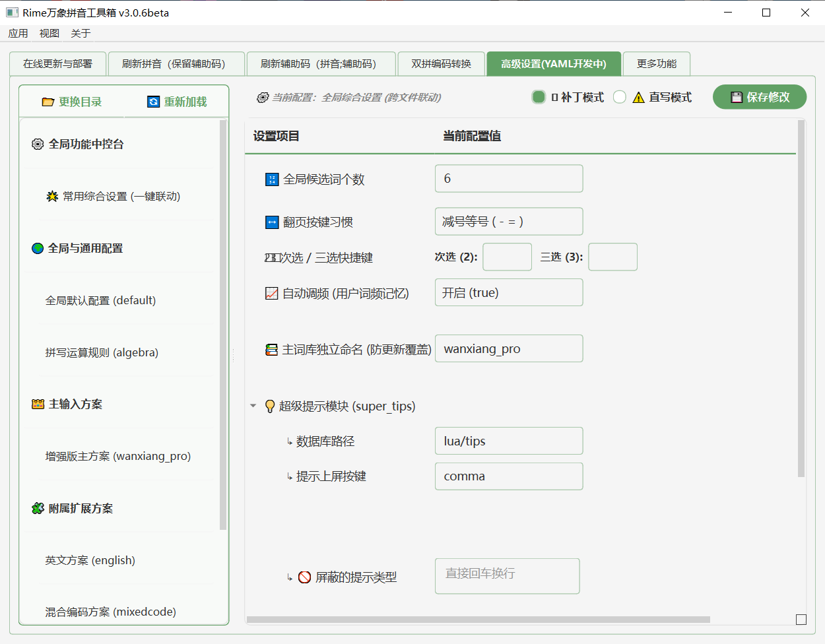825x644 pixels.
Task: Click the 次选 (2) shortcut input field
Action: click(x=508, y=257)
